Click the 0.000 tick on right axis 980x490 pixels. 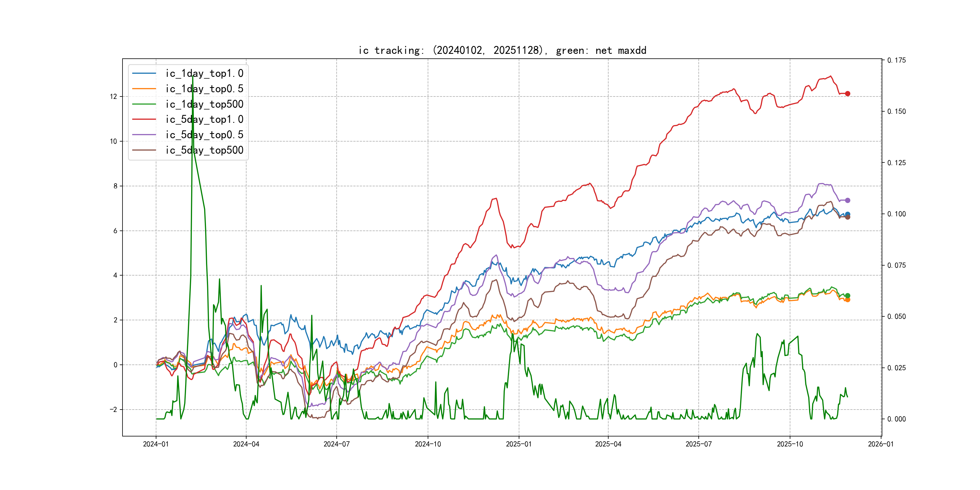pyautogui.click(x=896, y=419)
